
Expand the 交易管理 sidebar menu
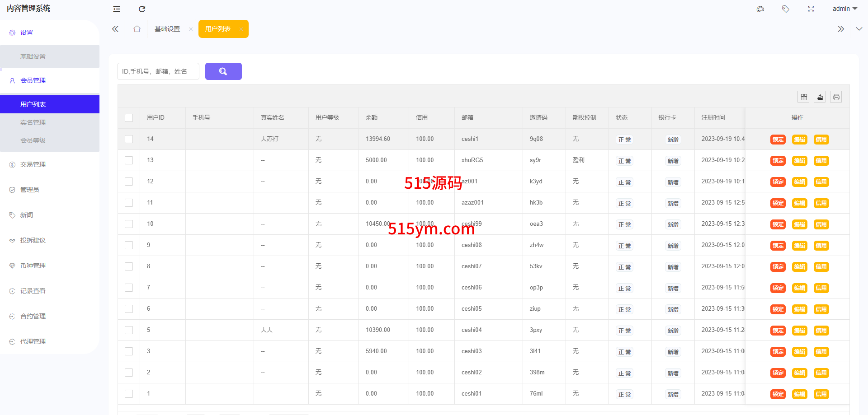(x=33, y=164)
